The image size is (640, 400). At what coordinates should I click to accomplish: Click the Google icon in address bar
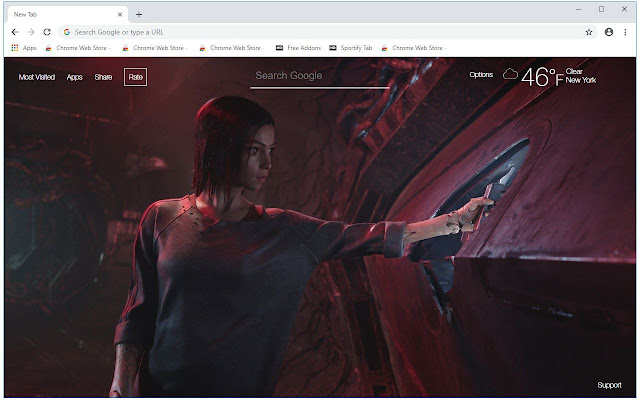click(67, 32)
